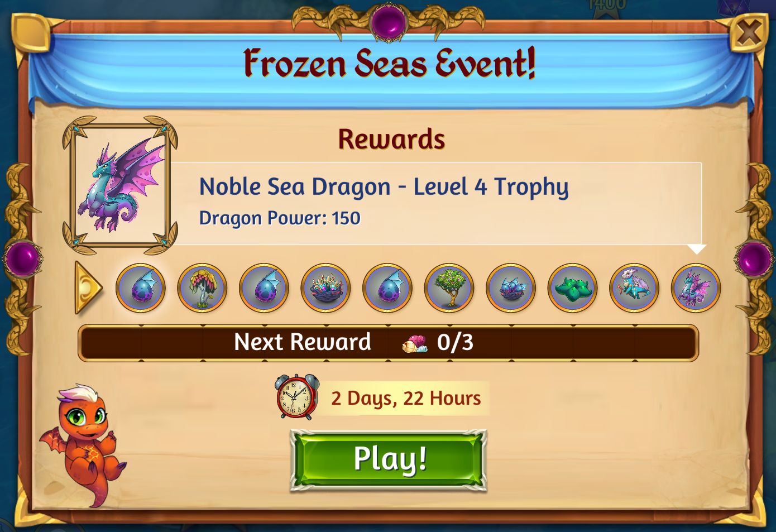Click the first dragon egg reward icon
Image resolution: width=776 pixels, height=532 pixels.
tap(141, 289)
